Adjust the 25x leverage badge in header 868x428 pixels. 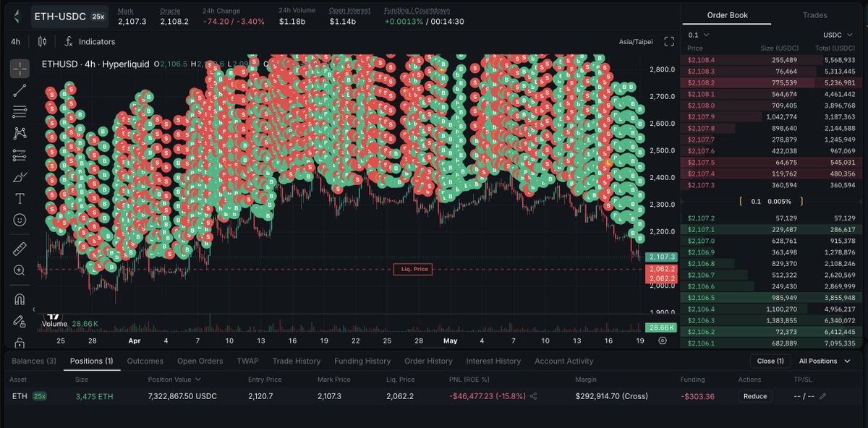click(x=98, y=16)
